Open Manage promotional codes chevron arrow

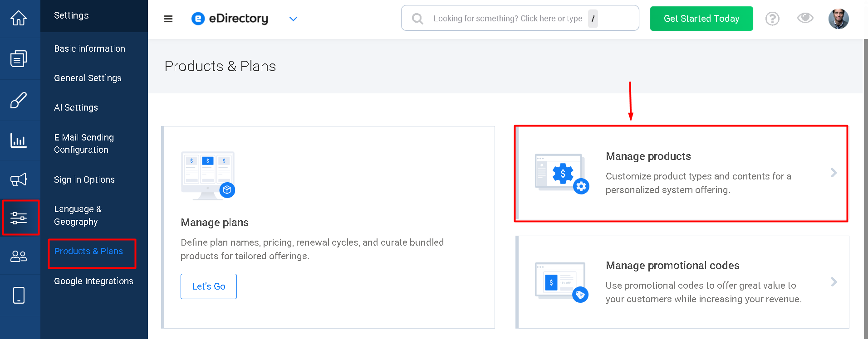click(834, 282)
